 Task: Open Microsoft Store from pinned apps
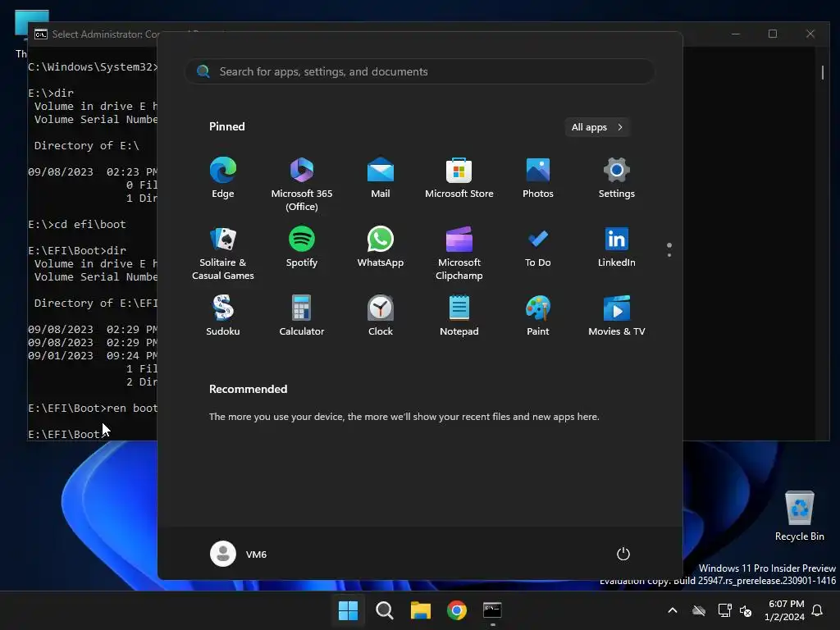(x=459, y=178)
